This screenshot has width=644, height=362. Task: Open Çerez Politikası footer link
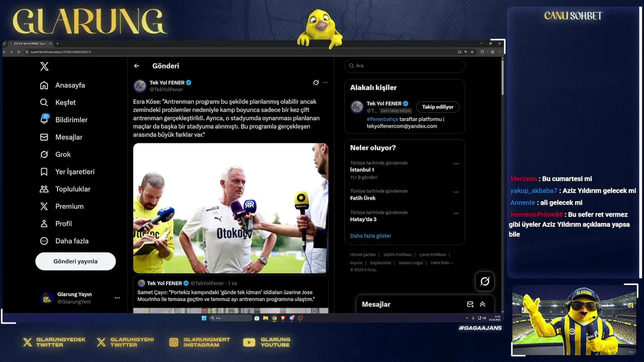(432, 255)
